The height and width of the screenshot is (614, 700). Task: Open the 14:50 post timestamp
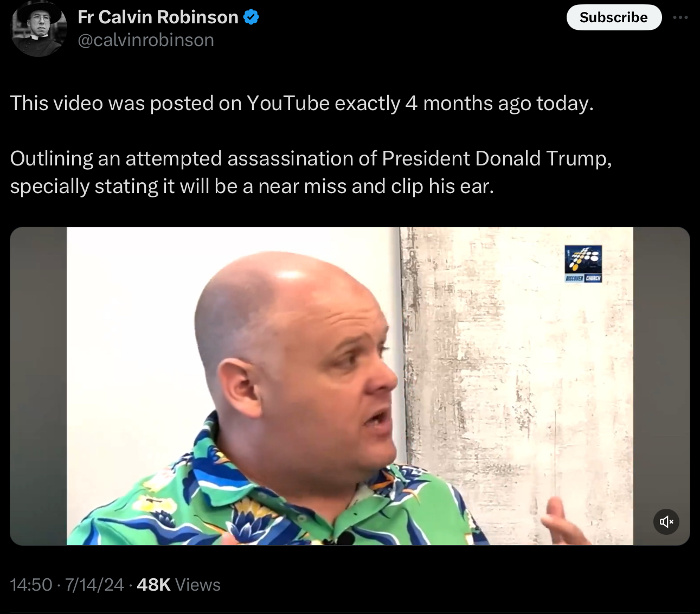(x=31, y=585)
